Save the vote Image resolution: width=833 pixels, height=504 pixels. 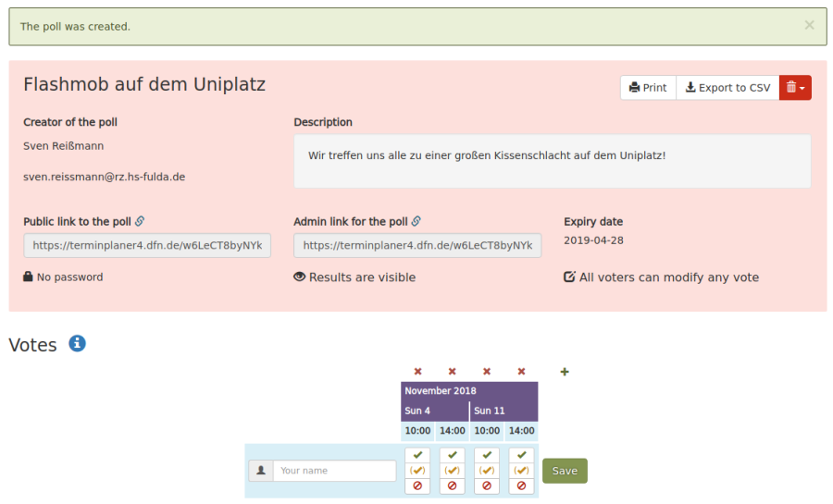click(x=565, y=471)
